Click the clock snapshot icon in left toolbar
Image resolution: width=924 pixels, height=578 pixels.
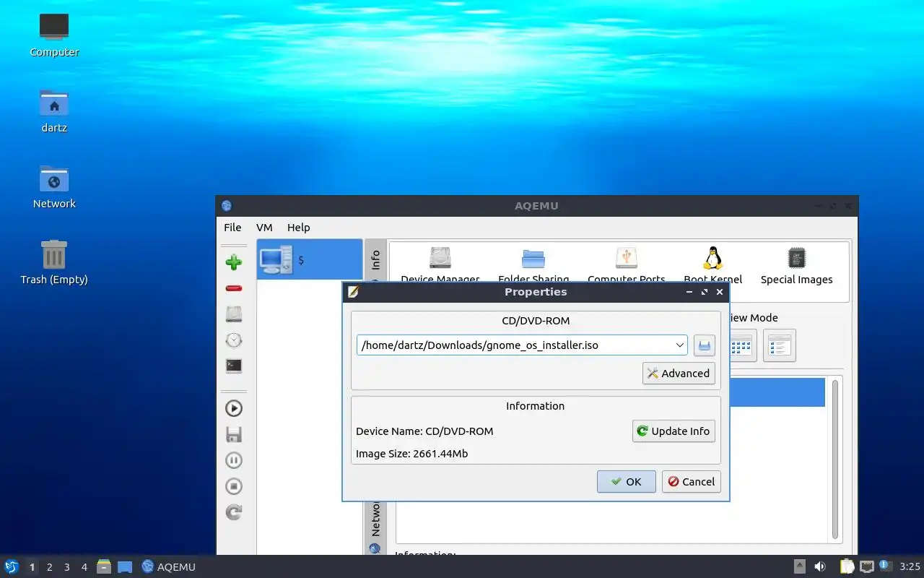coord(233,340)
